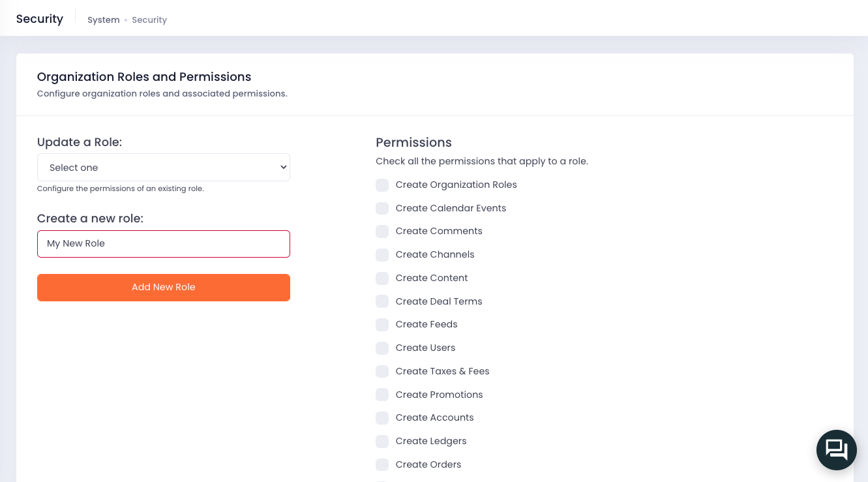Check Create Deal Terms permission
The width and height of the screenshot is (868, 482).
pyautogui.click(x=382, y=302)
